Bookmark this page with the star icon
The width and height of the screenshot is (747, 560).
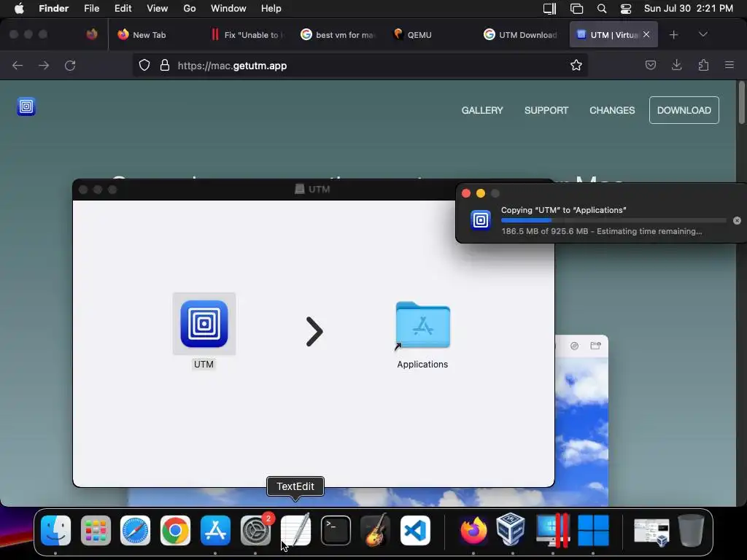click(x=576, y=65)
